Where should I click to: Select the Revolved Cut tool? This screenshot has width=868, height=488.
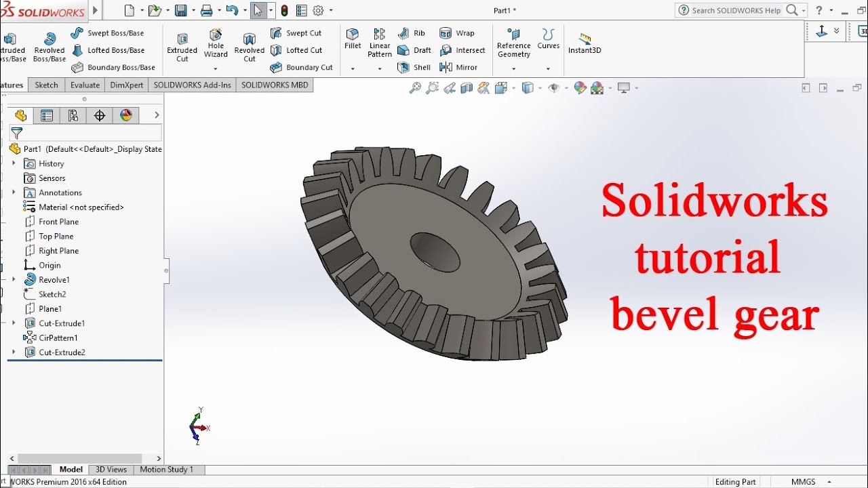click(x=250, y=46)
